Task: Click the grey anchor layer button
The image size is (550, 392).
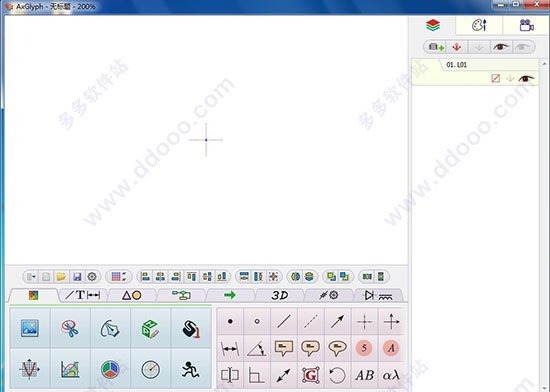Action: point(479,47)
